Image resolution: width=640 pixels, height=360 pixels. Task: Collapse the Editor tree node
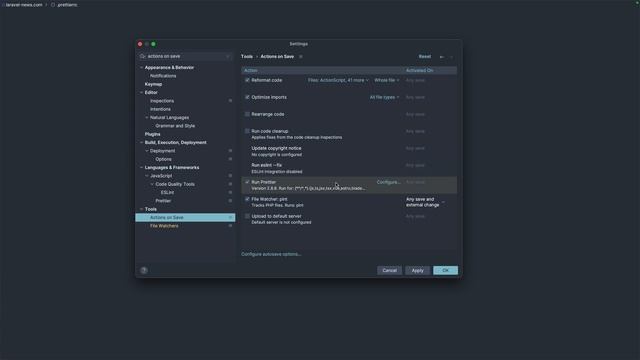(x=142, y=93)
